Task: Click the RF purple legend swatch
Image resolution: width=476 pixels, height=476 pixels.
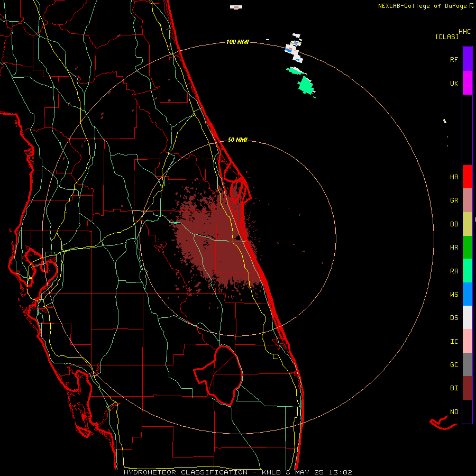Action: point(467,59)
